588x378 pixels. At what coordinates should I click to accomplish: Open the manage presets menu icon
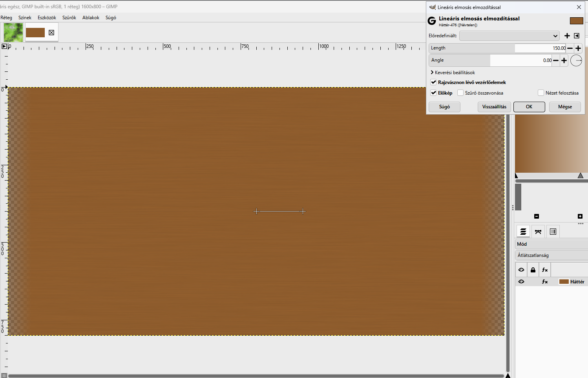[x=577, y=36]
